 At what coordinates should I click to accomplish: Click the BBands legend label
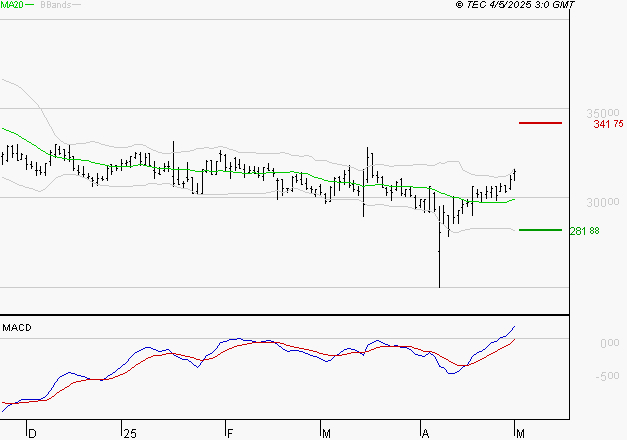click(x=56, y=5)
